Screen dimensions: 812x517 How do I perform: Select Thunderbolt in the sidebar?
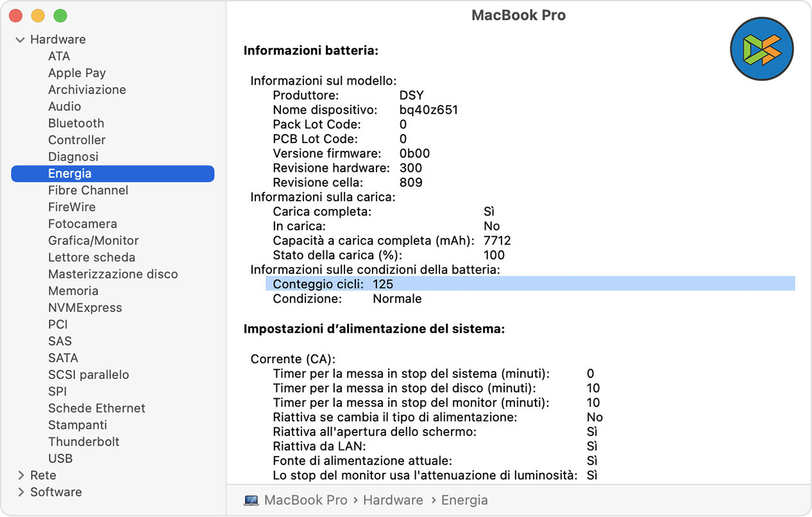tap(83, 442)
